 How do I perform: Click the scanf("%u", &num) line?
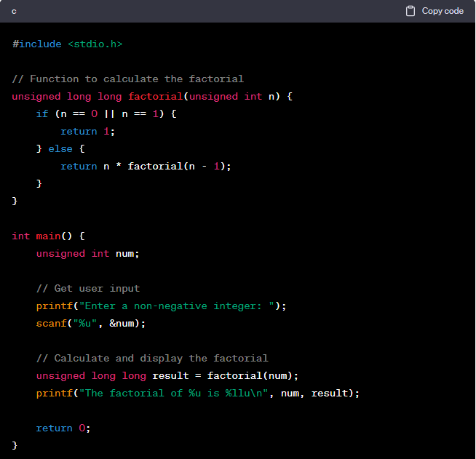point(91,323)
